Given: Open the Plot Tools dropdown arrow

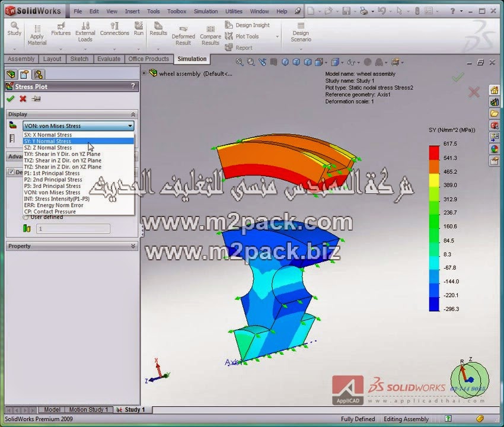Looking at the screenshot, I should coord(277,37).
